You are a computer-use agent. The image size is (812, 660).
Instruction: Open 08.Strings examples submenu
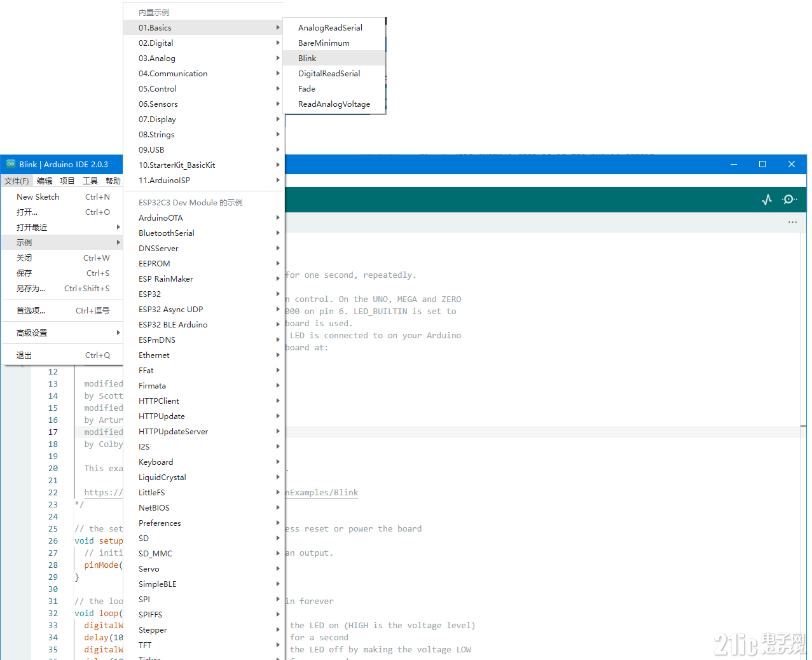click(x=203, y=135)
